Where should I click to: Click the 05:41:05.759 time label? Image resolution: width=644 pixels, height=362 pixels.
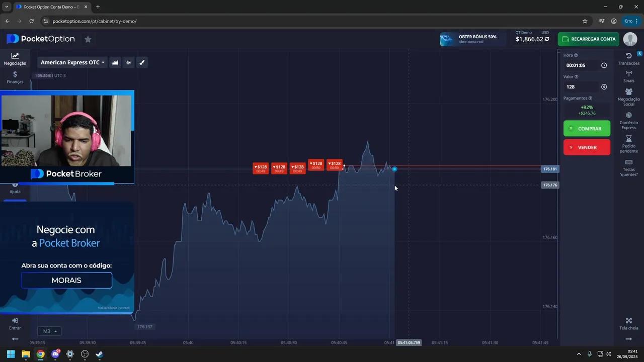pos(409,342)
